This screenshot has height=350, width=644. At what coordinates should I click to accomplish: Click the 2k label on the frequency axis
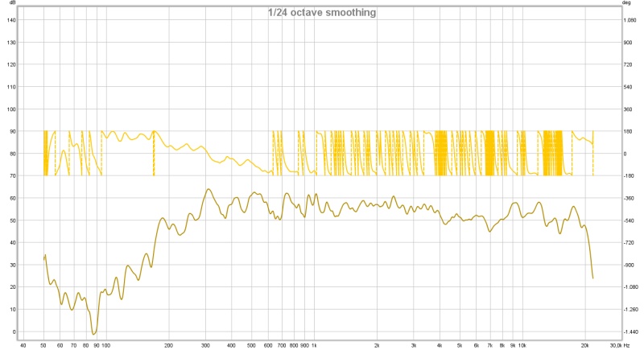[377, 345]
